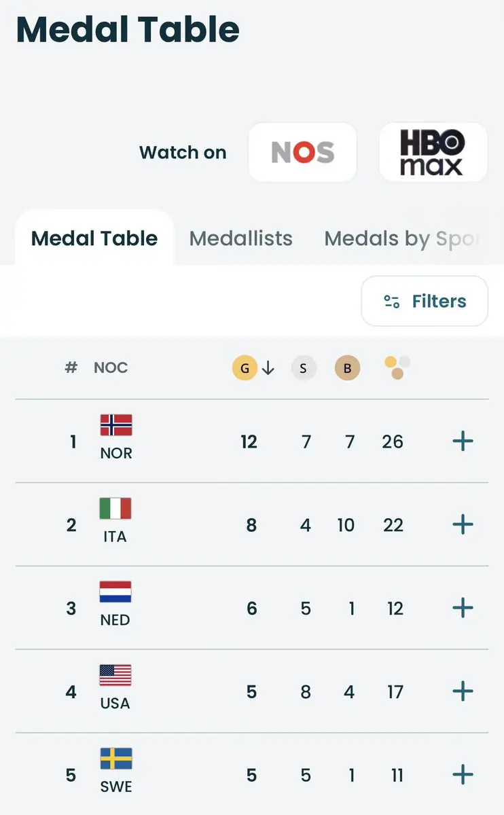Select the Medal Table tab
Image resolution: width=504 pixels, height=815 pixels.
pos(94,238)
